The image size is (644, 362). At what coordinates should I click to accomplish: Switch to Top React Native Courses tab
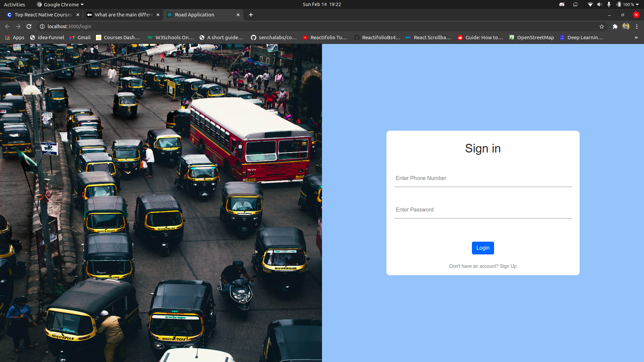point(43,15)
